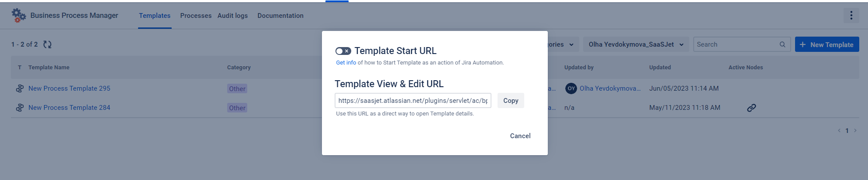Select page 1 in the pagination
Image resolution: width=868 pixels, height=180 pixels.
point(847,131)
